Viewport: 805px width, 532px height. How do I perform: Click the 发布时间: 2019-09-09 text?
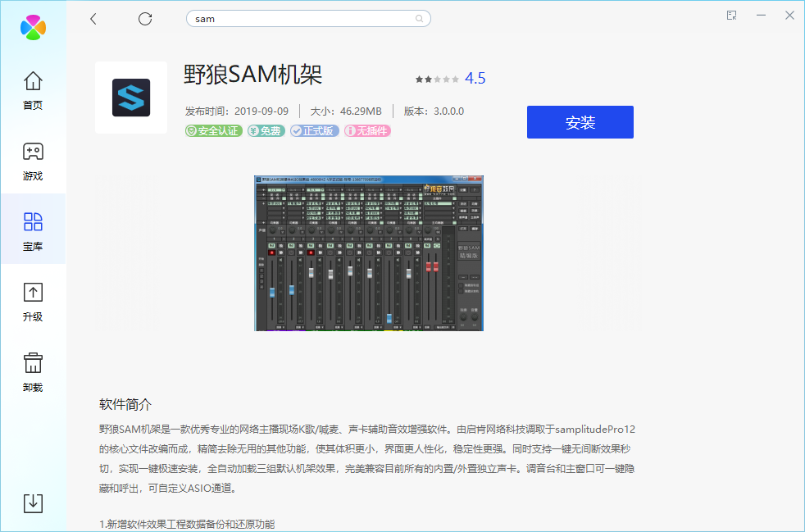tap(237, 111)
